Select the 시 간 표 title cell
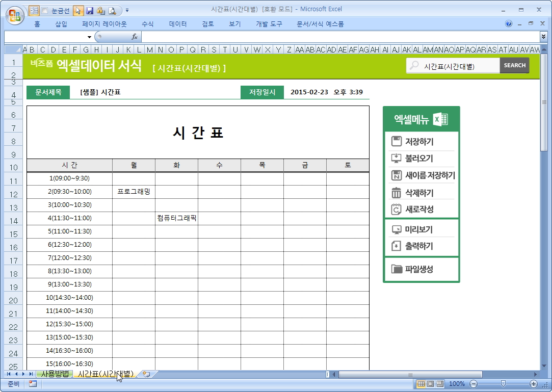This screenshot has width=552, height=392. [198, 133]
